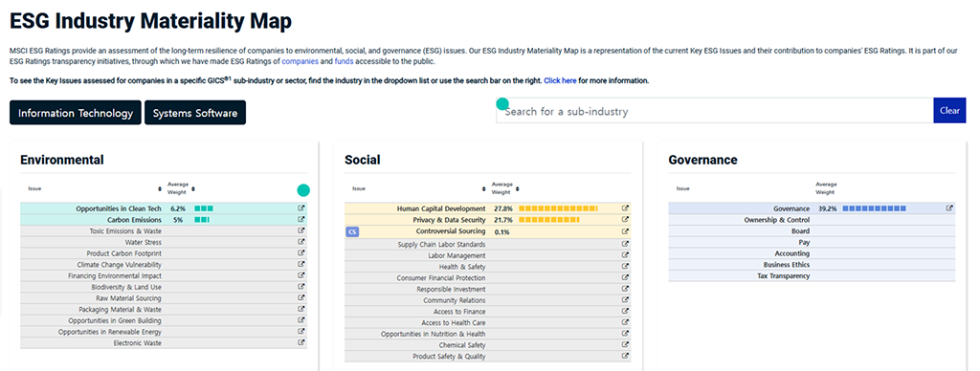
Task: Open external link icon for Electronic Waste
Action: point(301,342)
